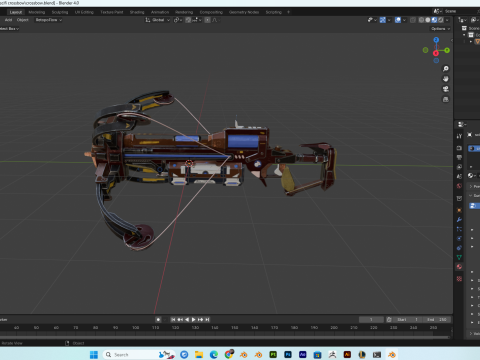
Task: Open the pivot point dropdown
Action: 178,20
